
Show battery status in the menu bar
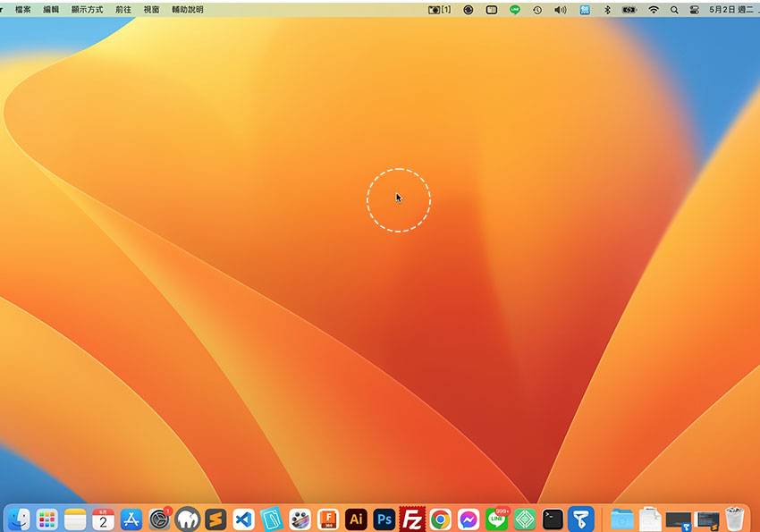pos(629,9)
